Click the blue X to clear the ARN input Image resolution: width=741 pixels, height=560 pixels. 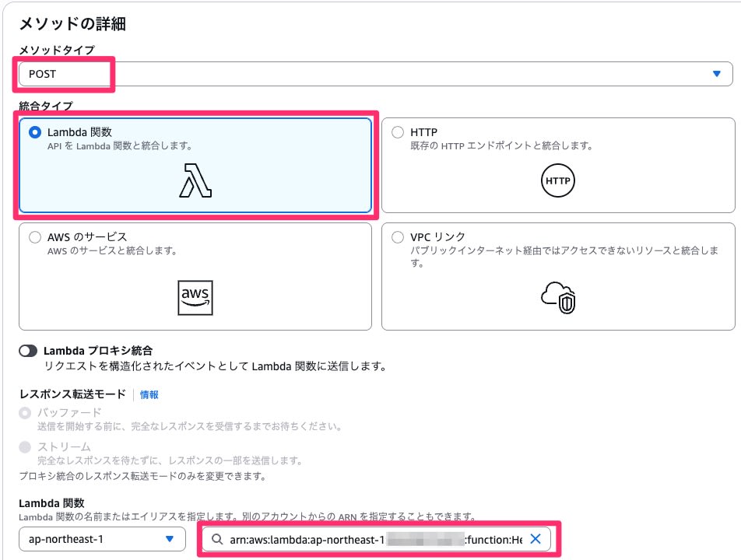coord(536,538)
